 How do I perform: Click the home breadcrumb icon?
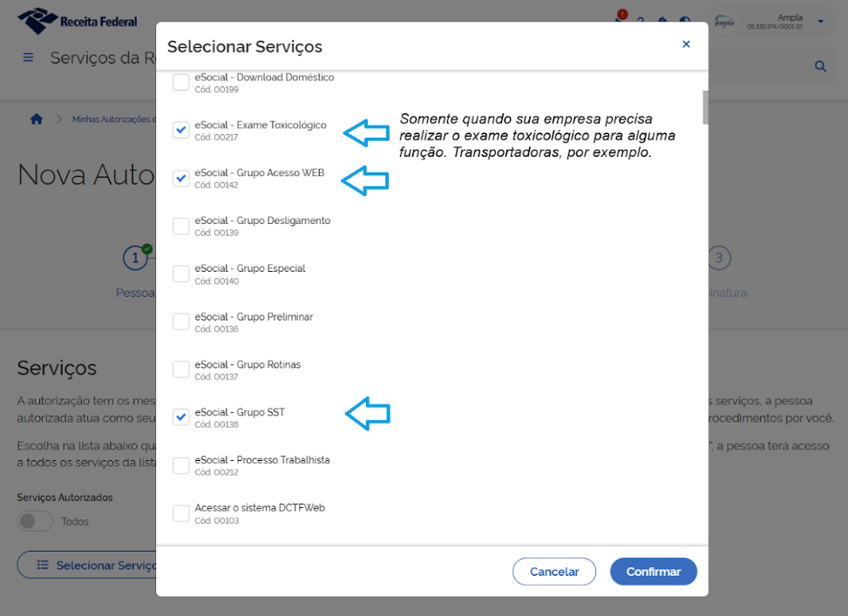37,119
